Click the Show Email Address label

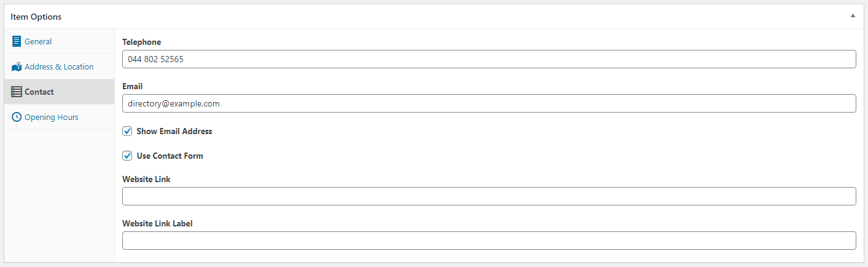(174, 131)
